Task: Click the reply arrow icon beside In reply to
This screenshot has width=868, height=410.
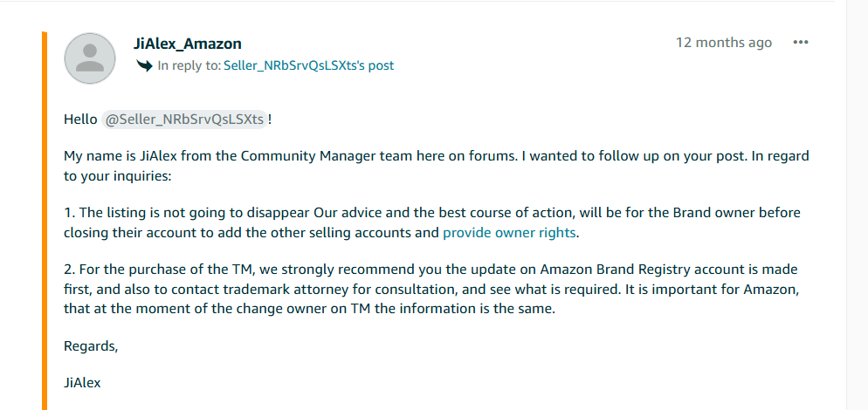Action: pyautogui.click(x=144, y=65)
